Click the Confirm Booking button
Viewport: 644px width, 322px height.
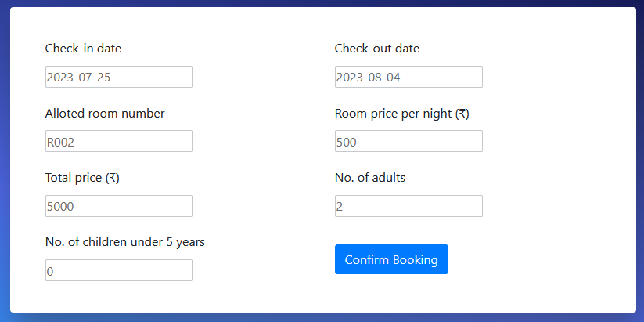tap(391, 259)
